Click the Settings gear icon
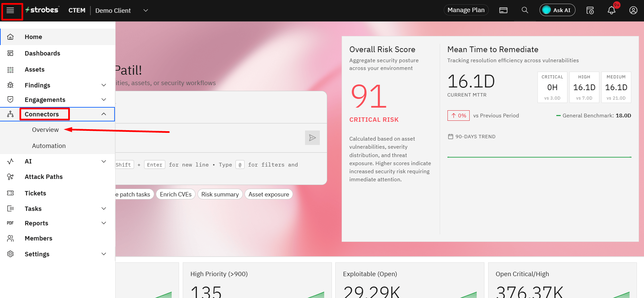Viewport: 644px width, 298px height. (10, 254)
